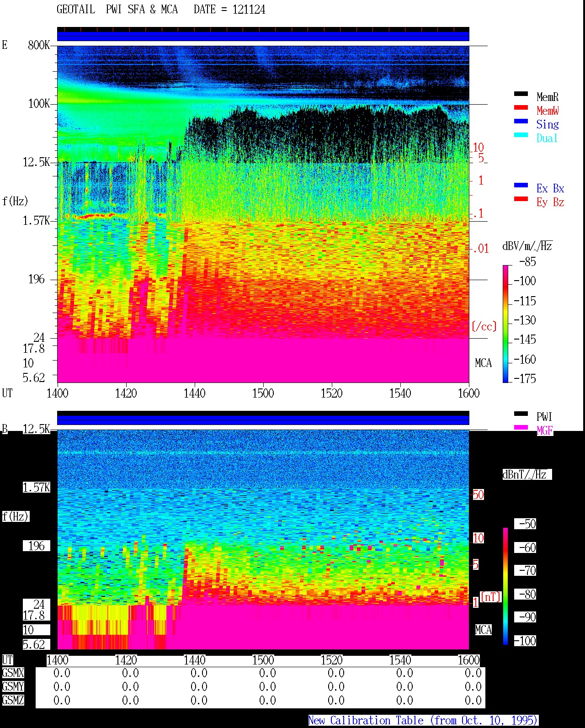Click the black MemR legend swatch
585x728 pixels.
tap(521, 94)
